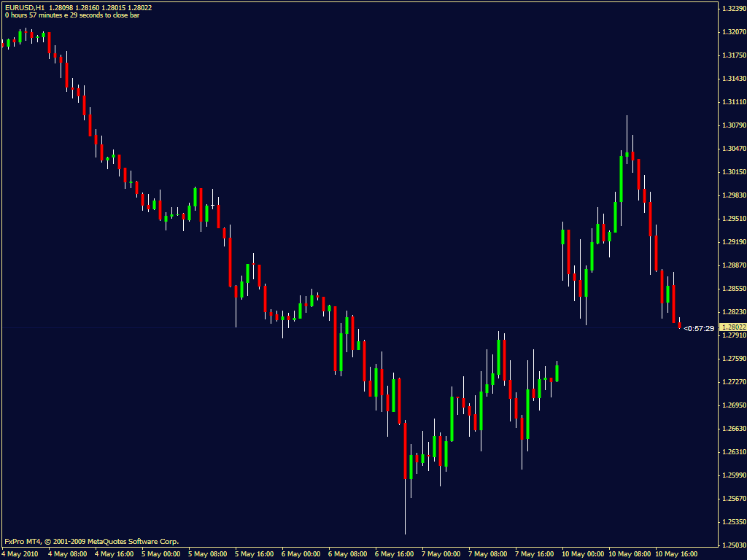Click the 1.30790 price scale label
This screenshot has width=747, height=560.
pos(732,125)
